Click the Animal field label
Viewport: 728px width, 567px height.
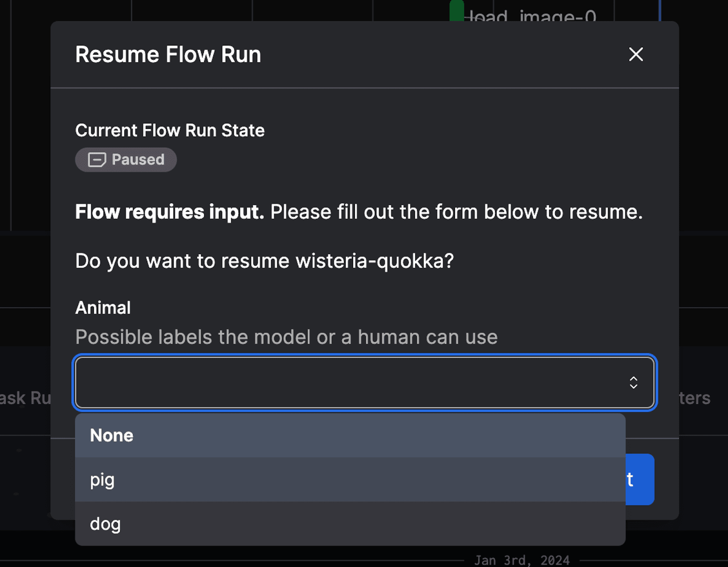tap(103, 308)
